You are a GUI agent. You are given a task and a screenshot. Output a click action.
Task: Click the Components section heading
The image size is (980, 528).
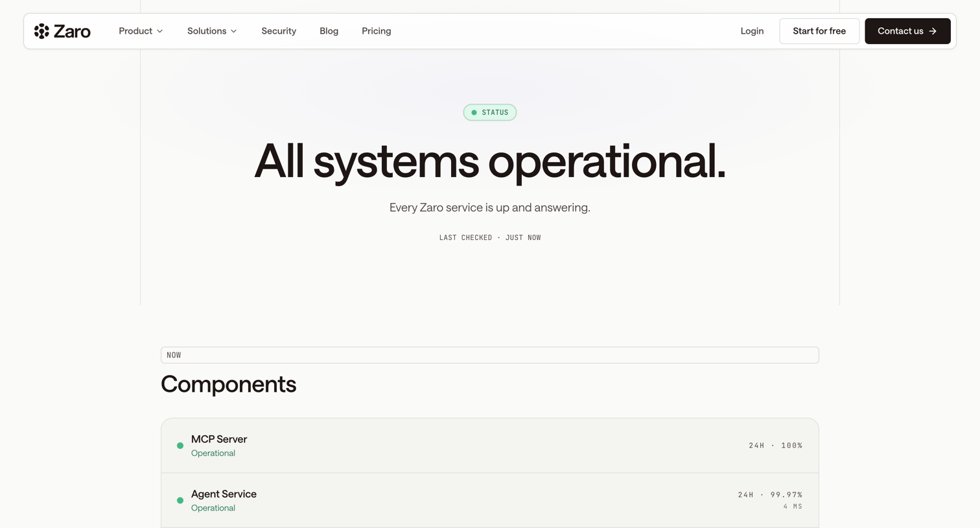coord(228,384)
